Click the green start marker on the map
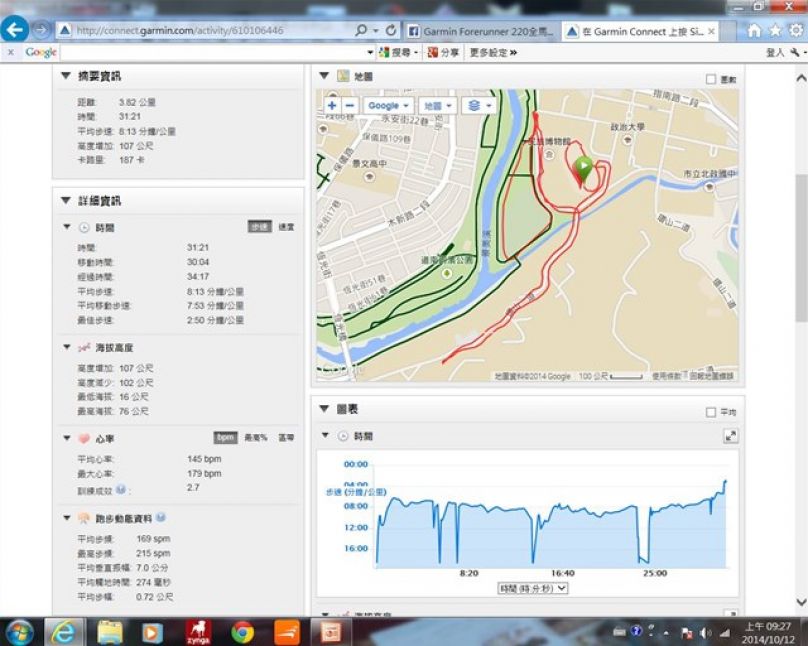The image size is (808, 646). (x=584, y=170)
